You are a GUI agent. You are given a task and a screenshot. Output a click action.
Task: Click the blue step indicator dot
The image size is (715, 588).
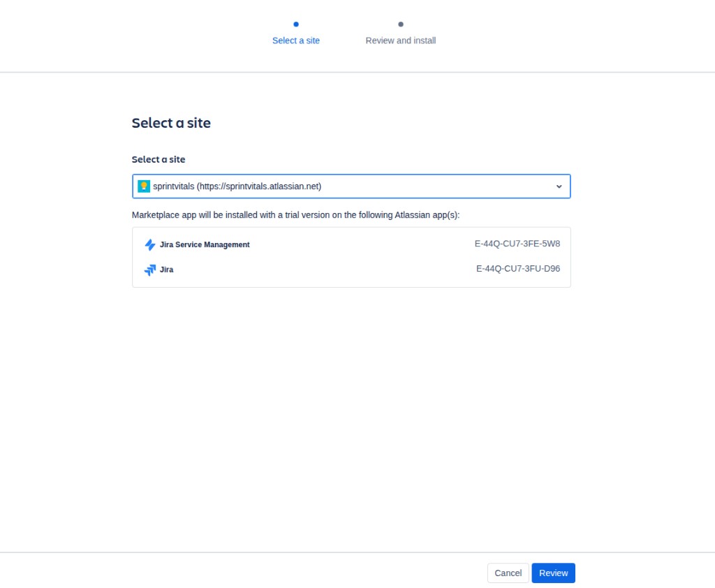(296, 24)
